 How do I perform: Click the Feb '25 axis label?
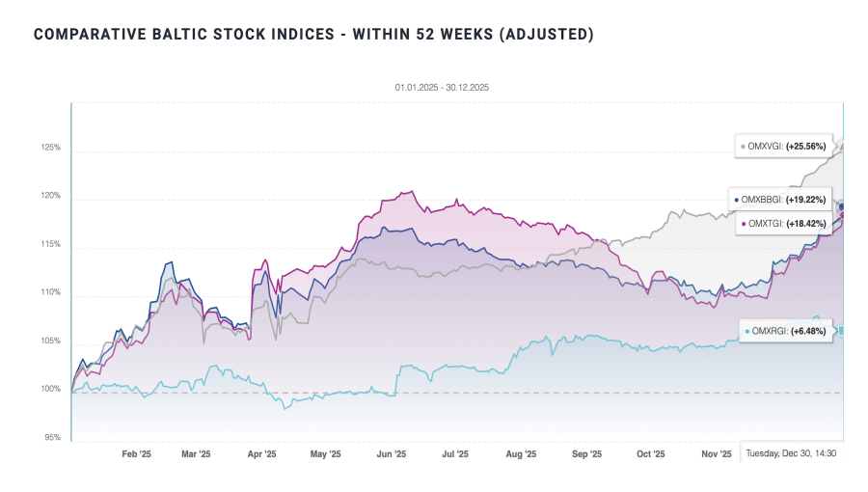click(137, 453)
